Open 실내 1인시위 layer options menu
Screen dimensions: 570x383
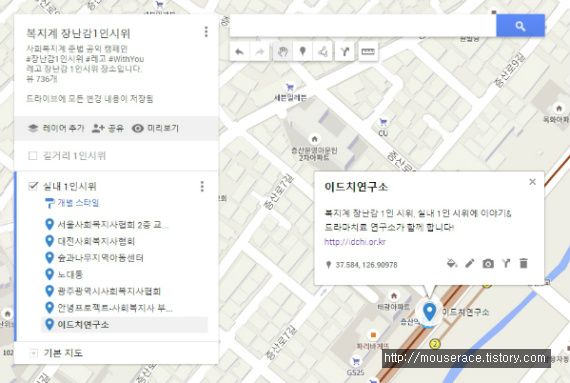[x=202, y=186]
